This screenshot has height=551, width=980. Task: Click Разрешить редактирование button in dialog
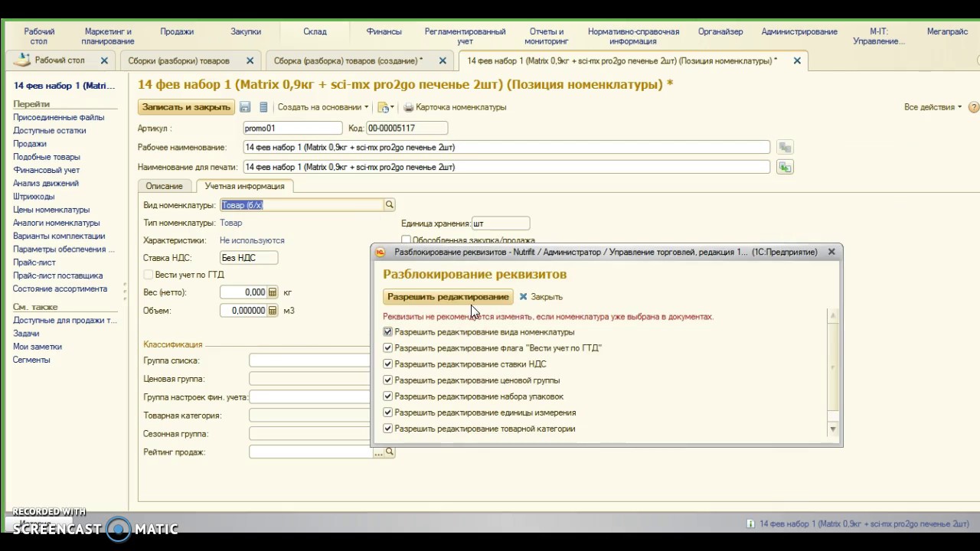448,297
